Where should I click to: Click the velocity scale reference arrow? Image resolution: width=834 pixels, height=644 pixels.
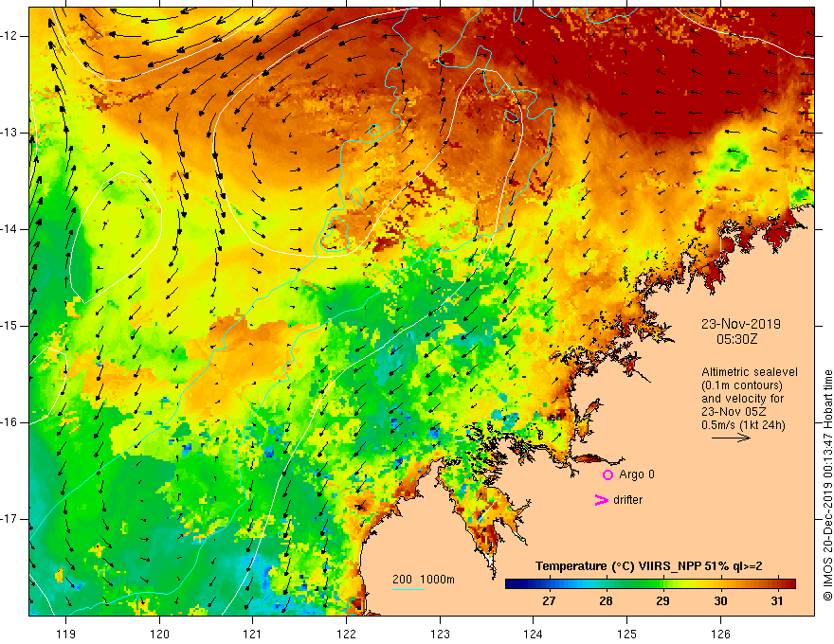pos(731,438)
